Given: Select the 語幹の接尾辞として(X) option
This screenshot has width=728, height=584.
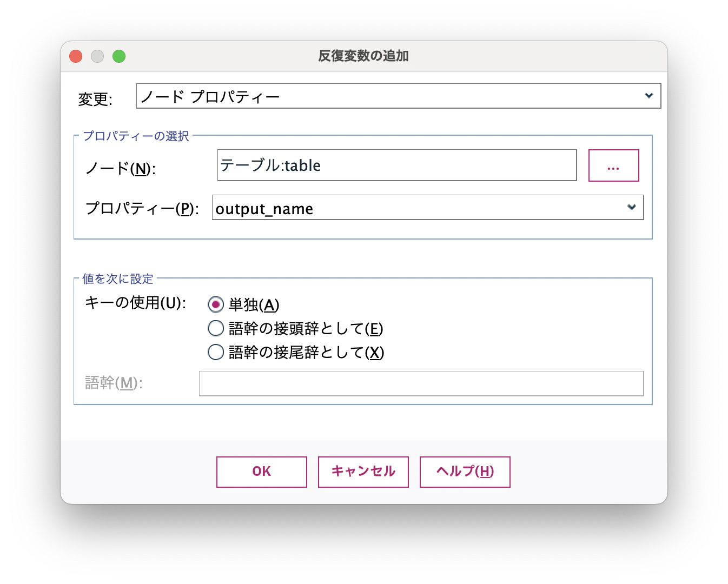Looking at the screenshot, I should (x=216, y=352).
